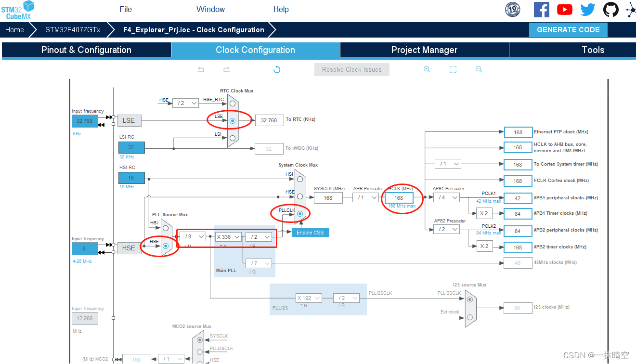Open the Twitter icon link
636x364 pixels.
(588, 10)
